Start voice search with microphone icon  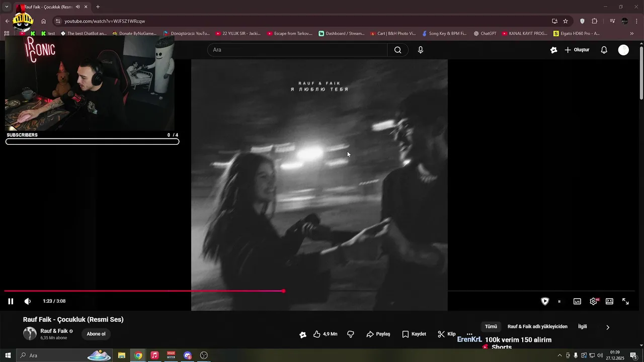pyautogui.click(x=421, y=50)
